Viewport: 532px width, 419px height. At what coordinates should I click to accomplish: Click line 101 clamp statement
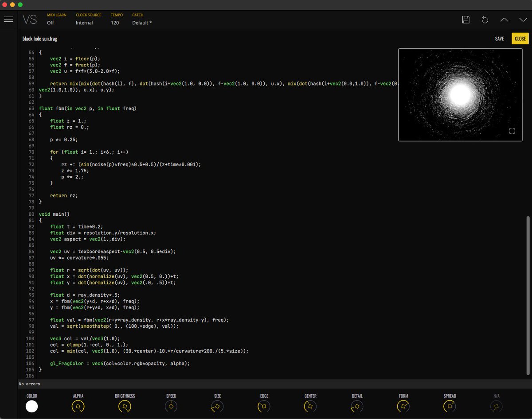point(89,345)
